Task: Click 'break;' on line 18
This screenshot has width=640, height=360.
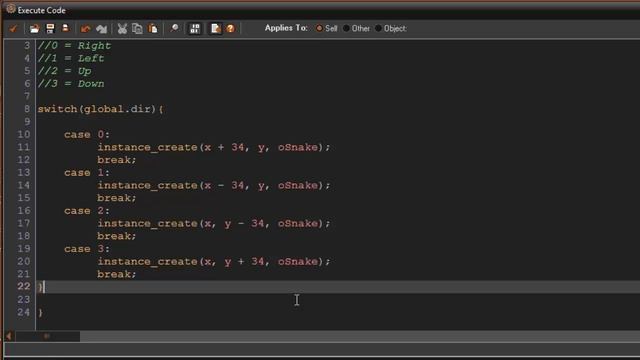Action: click(117, 236)
